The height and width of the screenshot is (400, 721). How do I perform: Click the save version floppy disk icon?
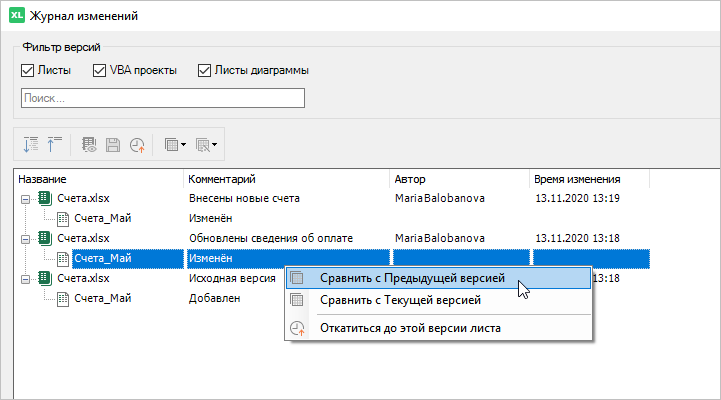tap(113, 145)
